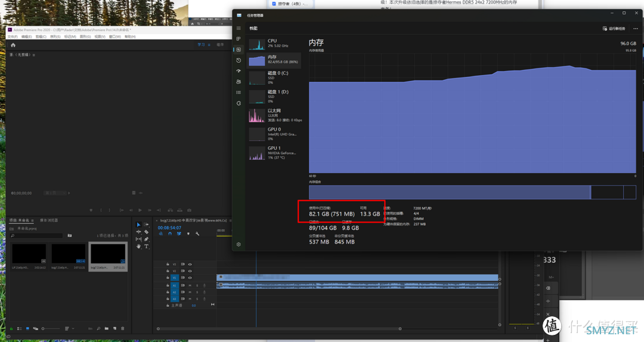Viewport: 644px width, 342px height.
Task: Select the Razor tool
Action: [146, 232]
